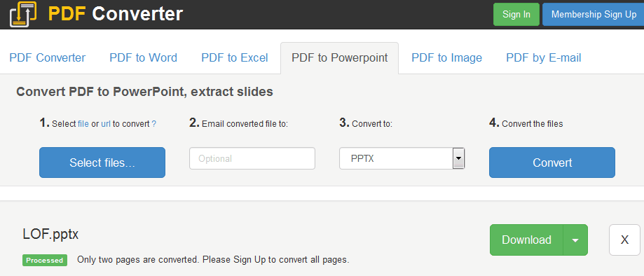Click the PDF Converter logo icon
The height and width of the screenshot is (276, 644).
pyautogui.click(x=23, y=14)
